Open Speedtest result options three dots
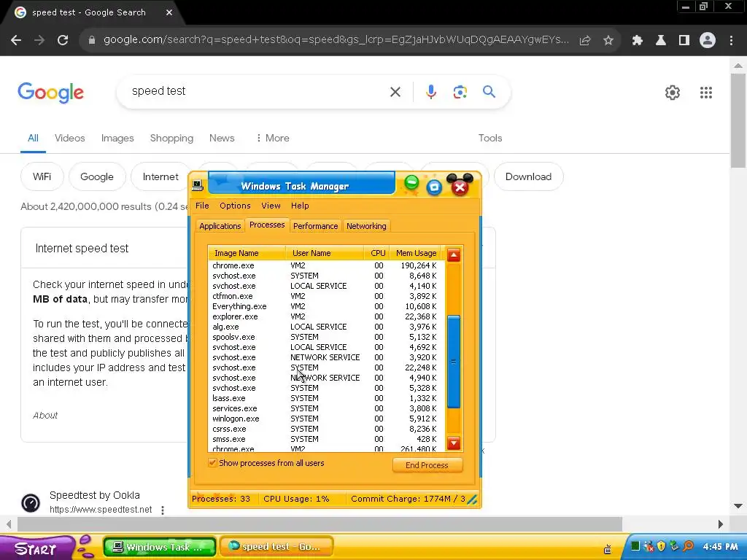The image size is (747, 560). [163, 510]
